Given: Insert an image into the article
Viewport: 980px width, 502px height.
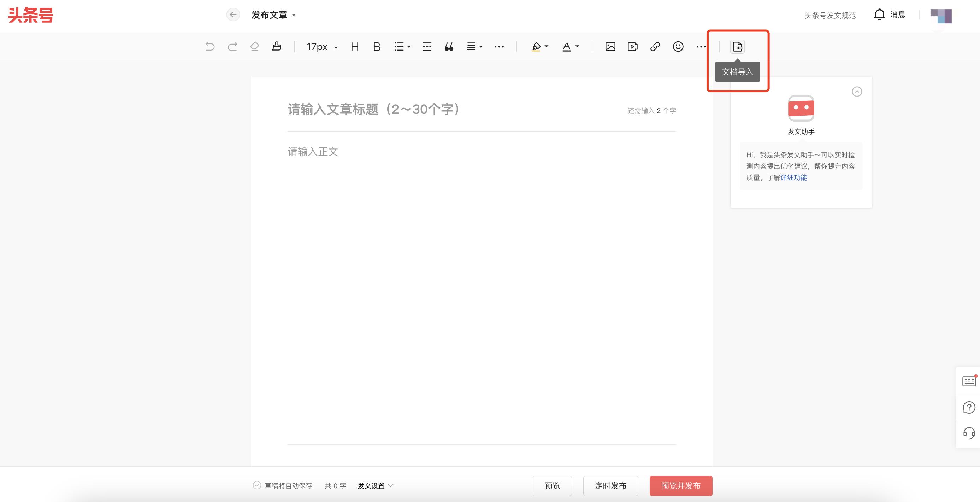Looking at the screenshot, I should 610,46.
